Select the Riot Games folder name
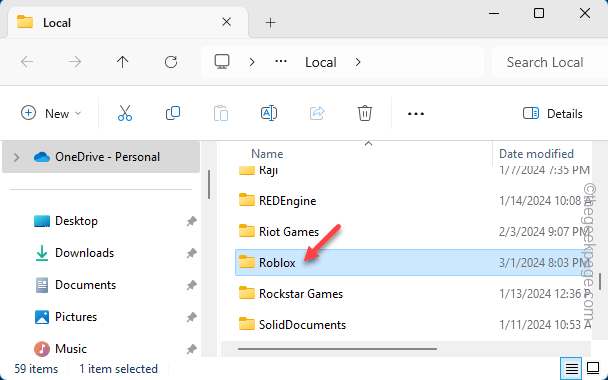The width and height of the screenshot is (608, 380). 289,231
